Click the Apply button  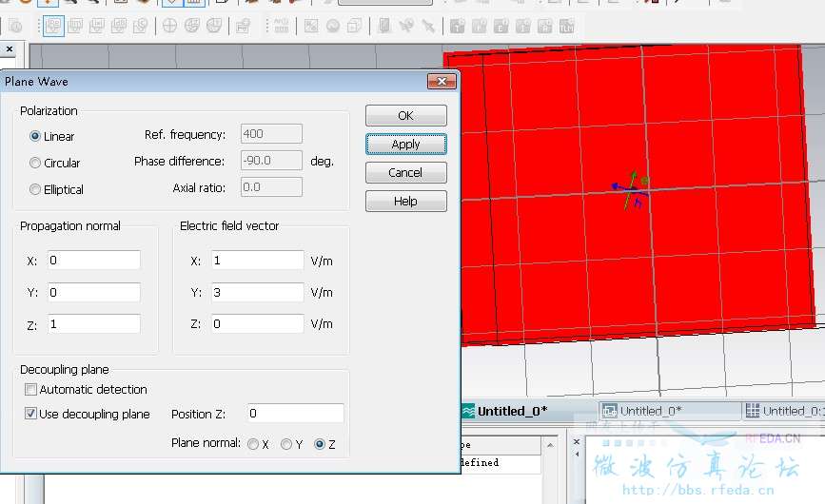[405, 144]
